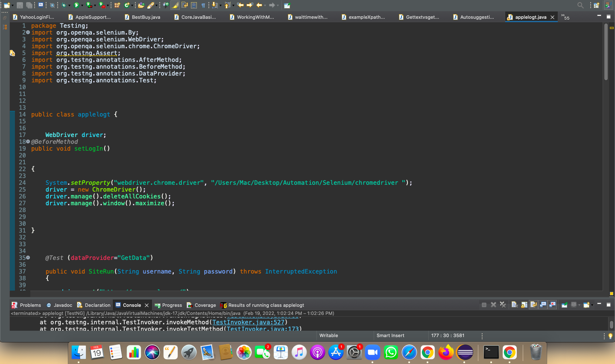Click warning marker on line 5

(x=12, y=53)
